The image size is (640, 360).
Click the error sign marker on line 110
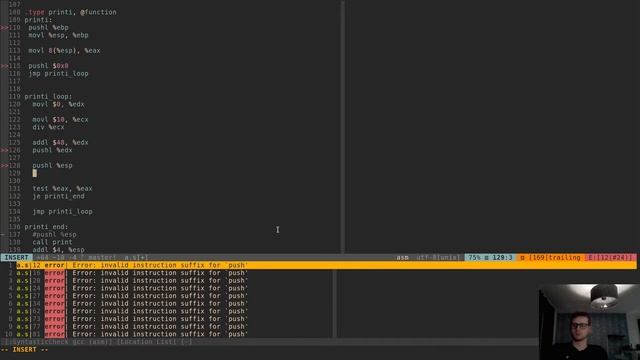pos(4,28)
